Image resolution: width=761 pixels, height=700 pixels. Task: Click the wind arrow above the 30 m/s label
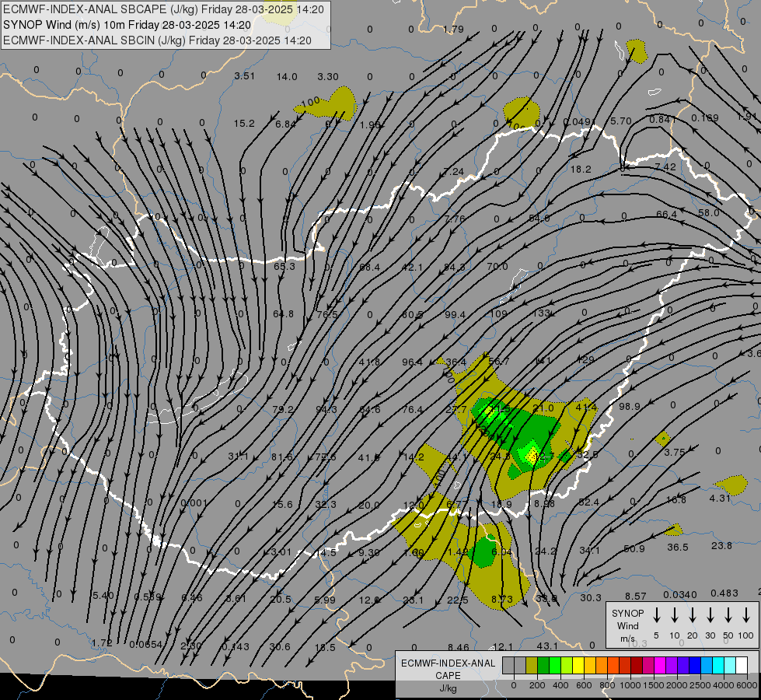click(x=710, y=615)
